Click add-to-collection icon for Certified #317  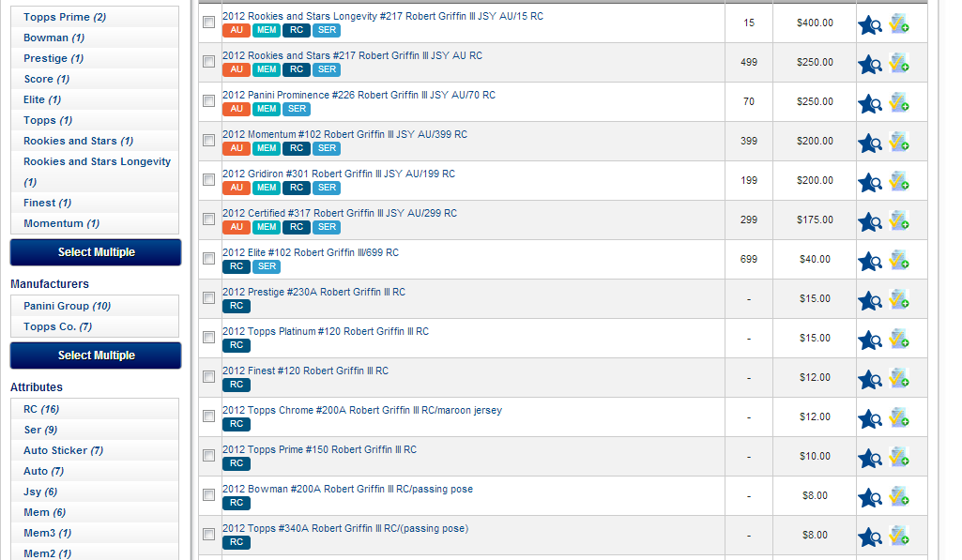click(899, 220)
